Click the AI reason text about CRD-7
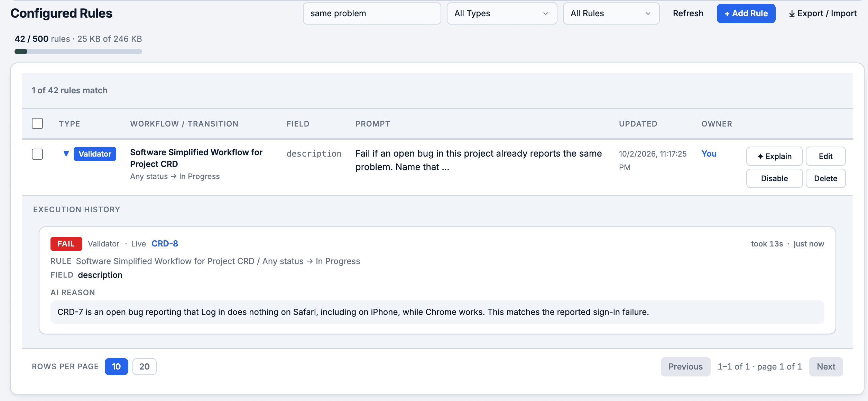868x401 pixels. [353, 312]
